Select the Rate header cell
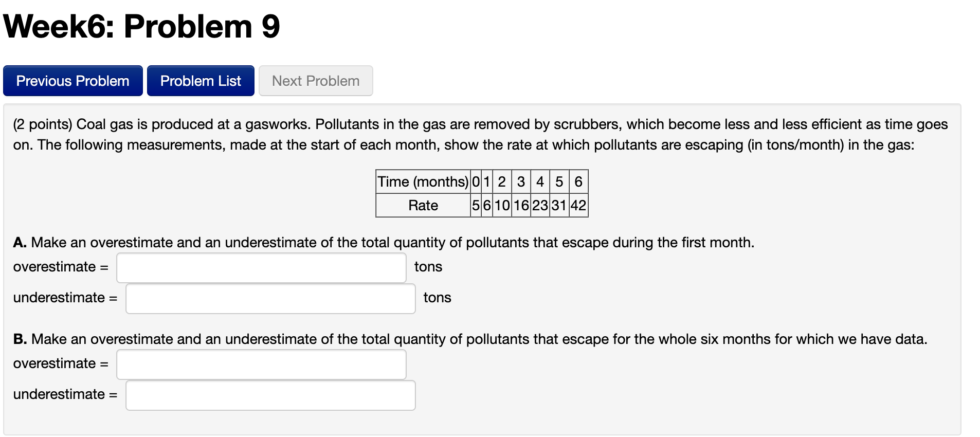 [423, 205]
